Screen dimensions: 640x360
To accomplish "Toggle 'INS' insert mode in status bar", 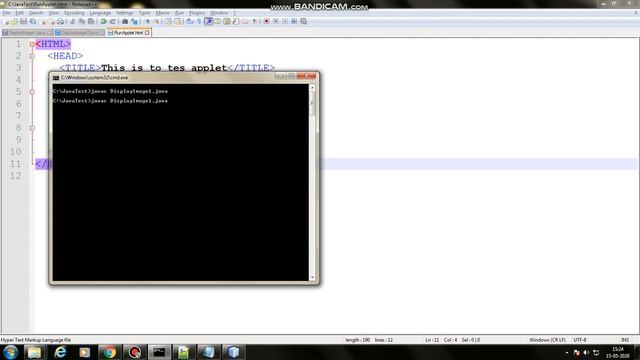I will click(625, 340).
